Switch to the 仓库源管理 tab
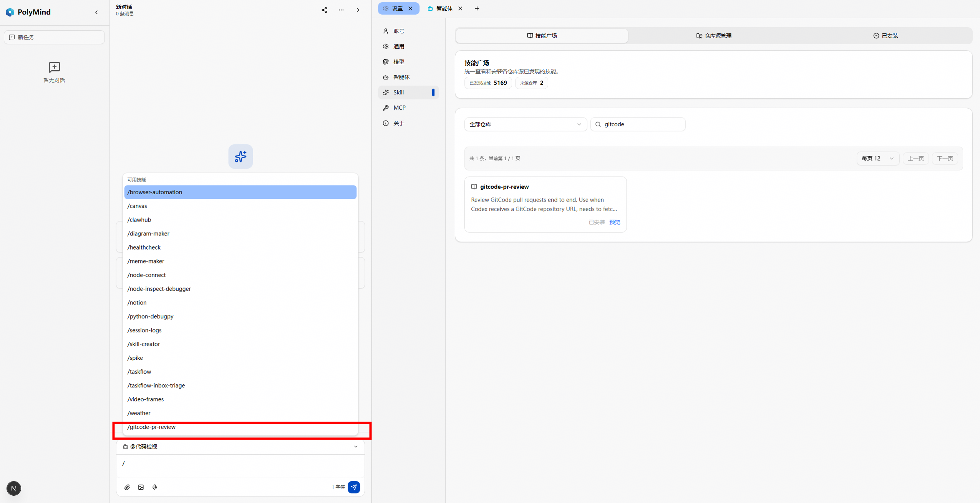980x503 pixels. click(714, 36)
